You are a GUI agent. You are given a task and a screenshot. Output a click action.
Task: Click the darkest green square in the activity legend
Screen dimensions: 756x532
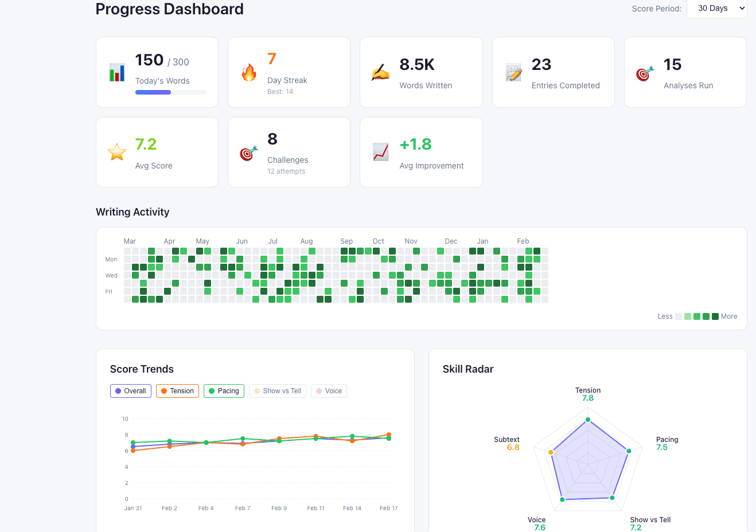[x=715, y=316]
